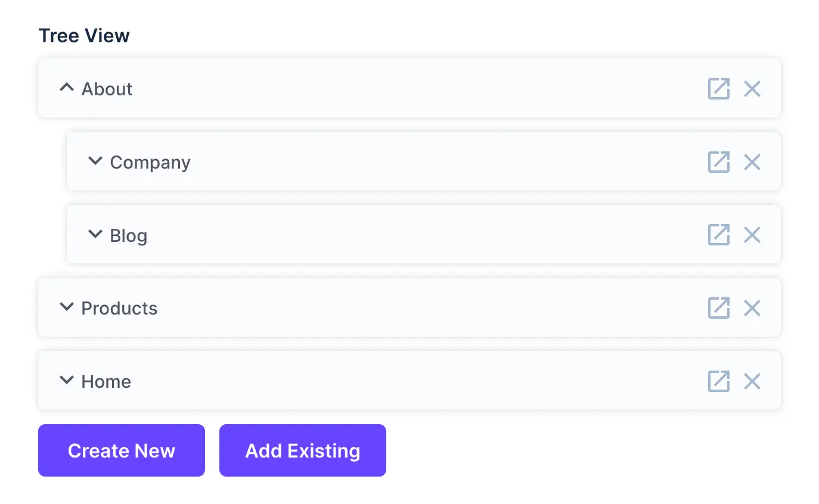The width and height of the screenshot is (819, 504).
Task: Click the Products external link icon
Action: 719,308
